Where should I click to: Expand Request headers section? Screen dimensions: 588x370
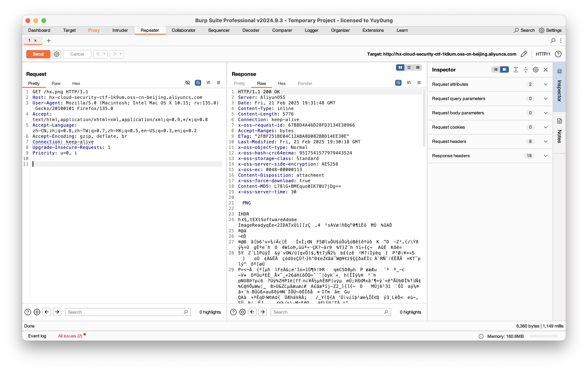545,142
